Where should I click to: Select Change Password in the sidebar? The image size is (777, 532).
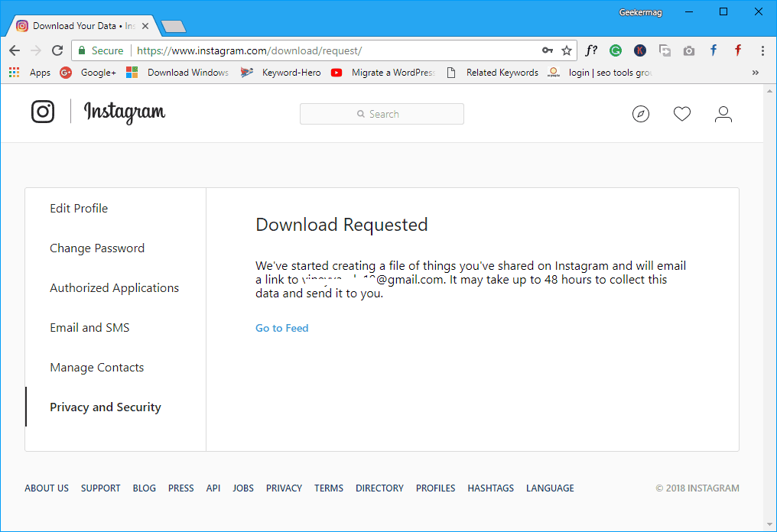97,248
